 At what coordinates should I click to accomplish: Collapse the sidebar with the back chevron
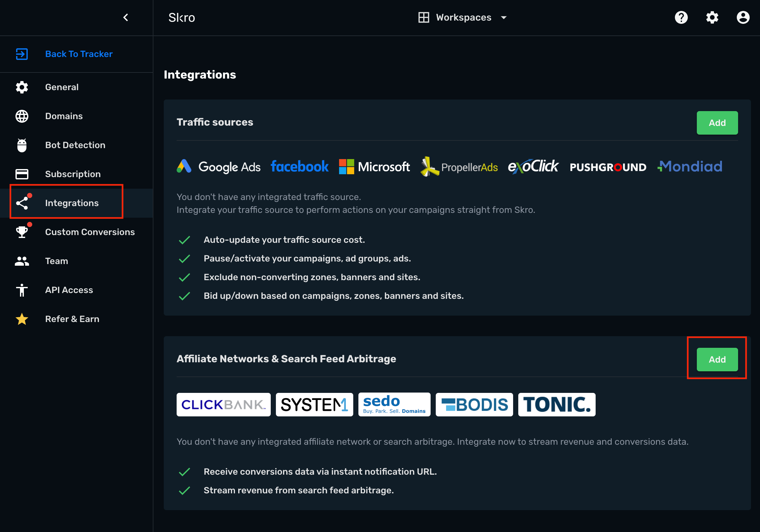click(125, 17)
